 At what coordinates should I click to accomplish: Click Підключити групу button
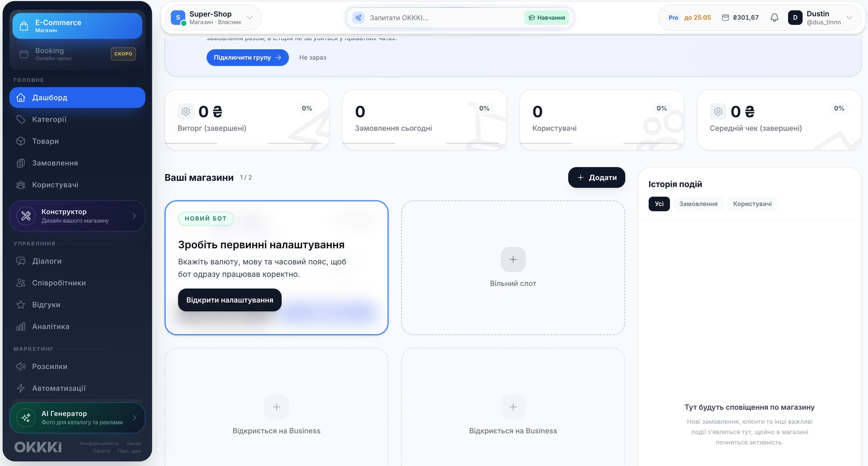click(x=248, y=57)
